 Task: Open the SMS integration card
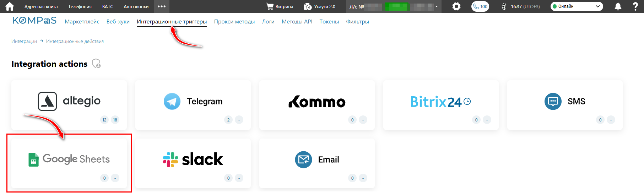pyautogui.click(x=565, y=105)
